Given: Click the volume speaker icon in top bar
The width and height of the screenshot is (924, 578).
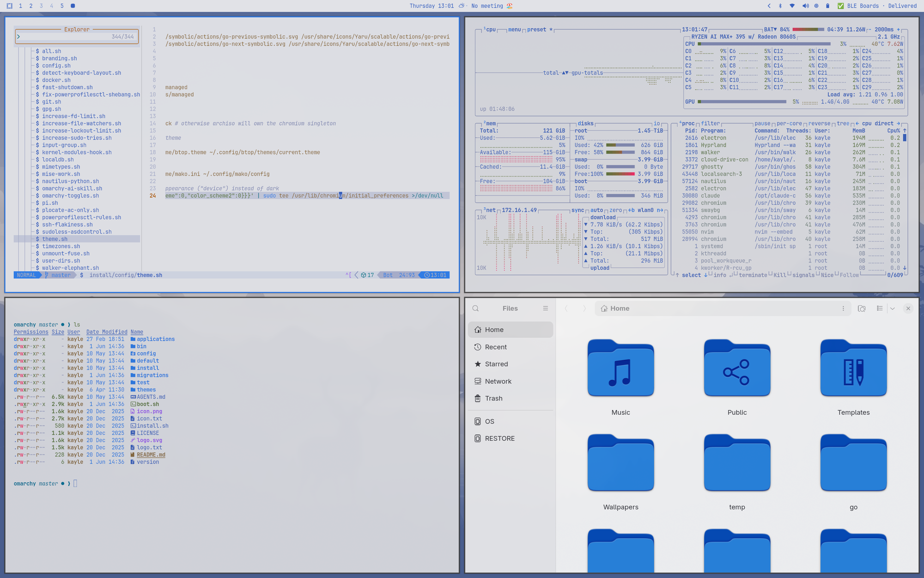Looking at the screenshot, I should point(805,6).
